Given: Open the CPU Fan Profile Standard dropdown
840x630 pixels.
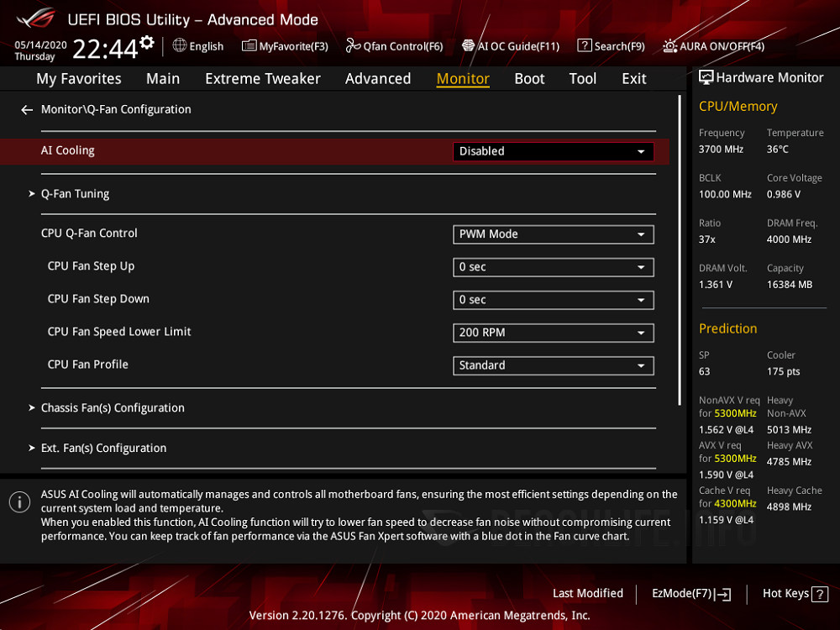Looking at the screenshot, I should (x=553, y=365).
